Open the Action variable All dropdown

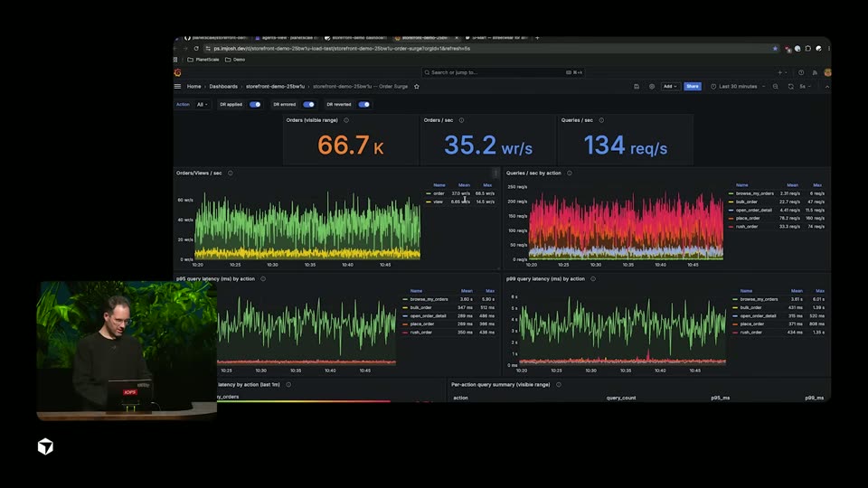(x=202, y=104)
